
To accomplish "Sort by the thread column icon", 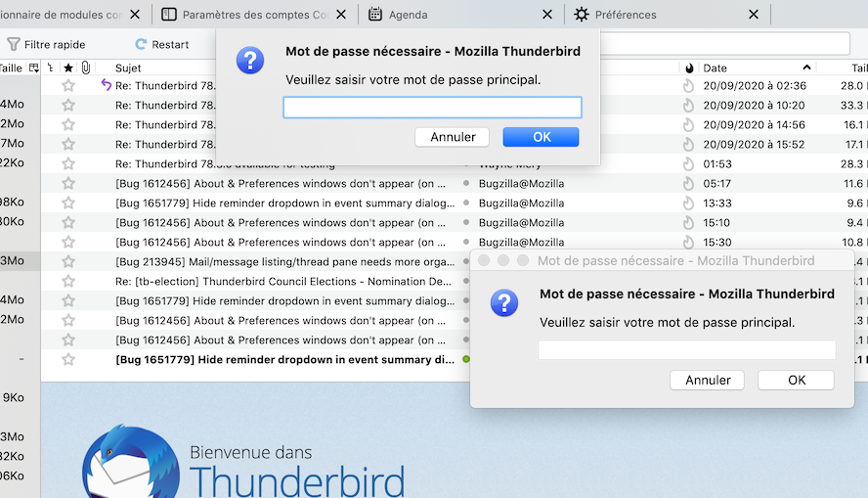I will point(51,68).
